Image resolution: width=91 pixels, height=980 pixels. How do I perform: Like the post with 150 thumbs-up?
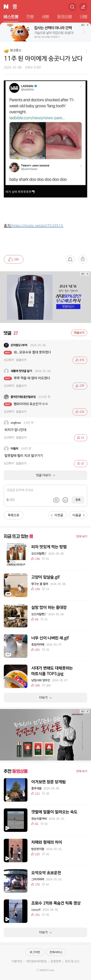pos(13,259)
